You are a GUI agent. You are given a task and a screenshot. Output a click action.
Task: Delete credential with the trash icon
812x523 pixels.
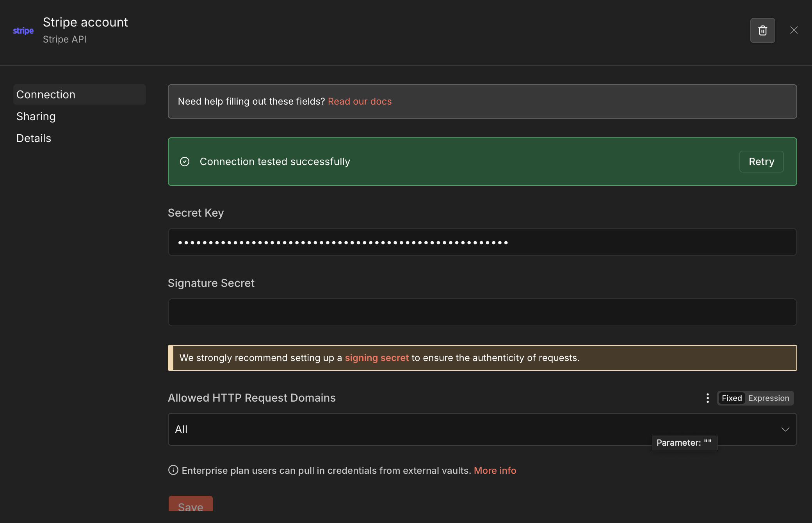tap(762, 30)
